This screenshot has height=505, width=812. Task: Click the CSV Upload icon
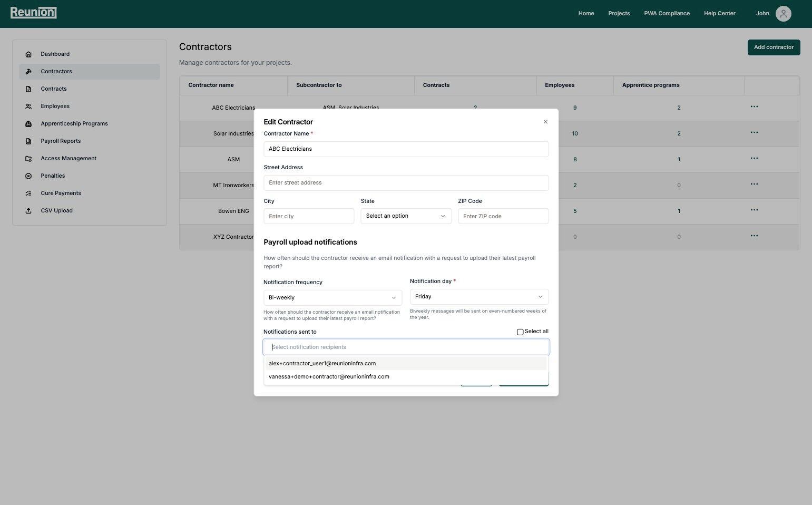28,211
